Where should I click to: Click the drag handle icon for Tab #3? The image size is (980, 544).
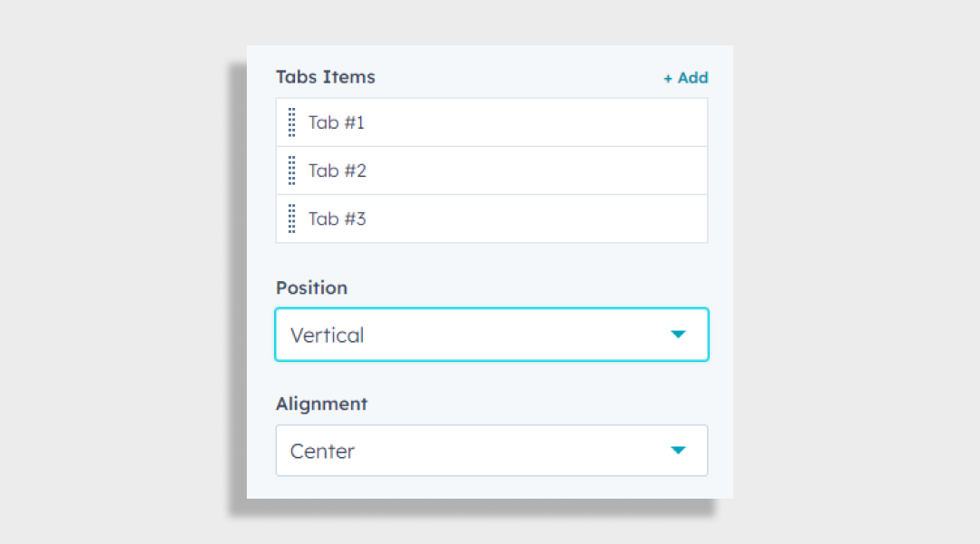[291, 219]
